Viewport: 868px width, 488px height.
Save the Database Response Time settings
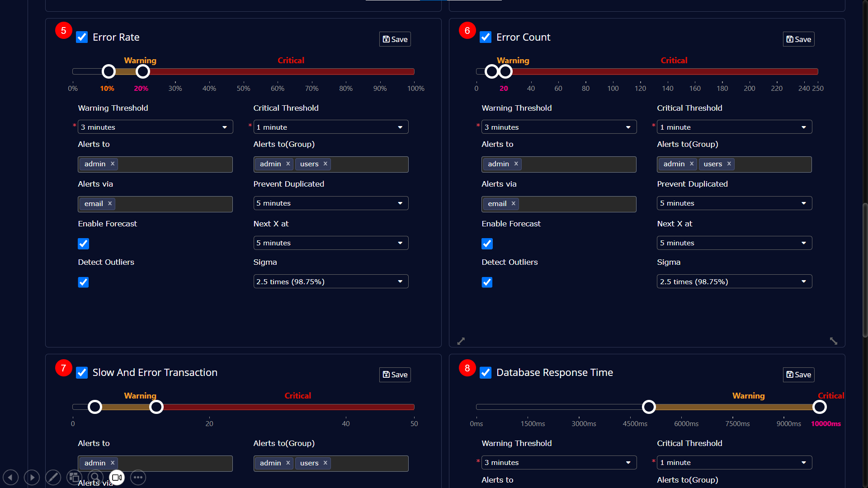pyautogui.click(x=798, y=375)
